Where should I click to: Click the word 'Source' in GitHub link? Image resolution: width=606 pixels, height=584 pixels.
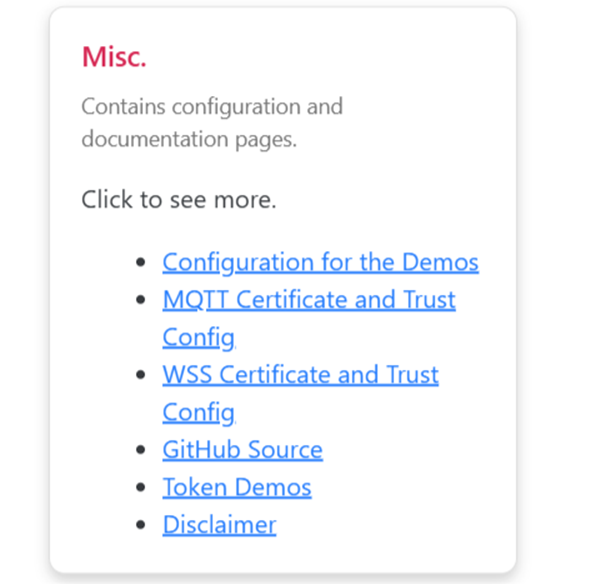point(285,449)
